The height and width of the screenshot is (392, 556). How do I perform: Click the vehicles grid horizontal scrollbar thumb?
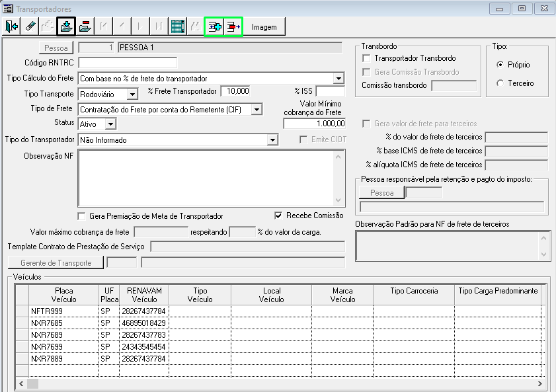coord(32,383)
